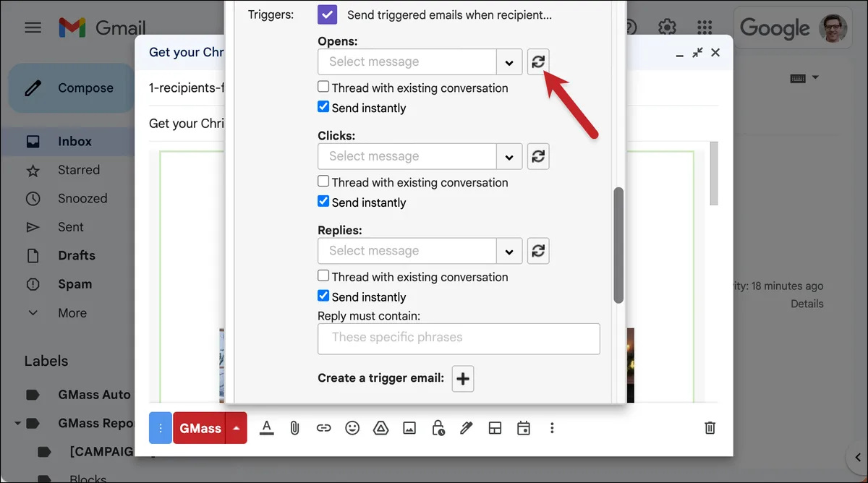This screenshot has height=483, width=868.
Task: Click the Clicks Select message field
Action: (x=407, y=156)
